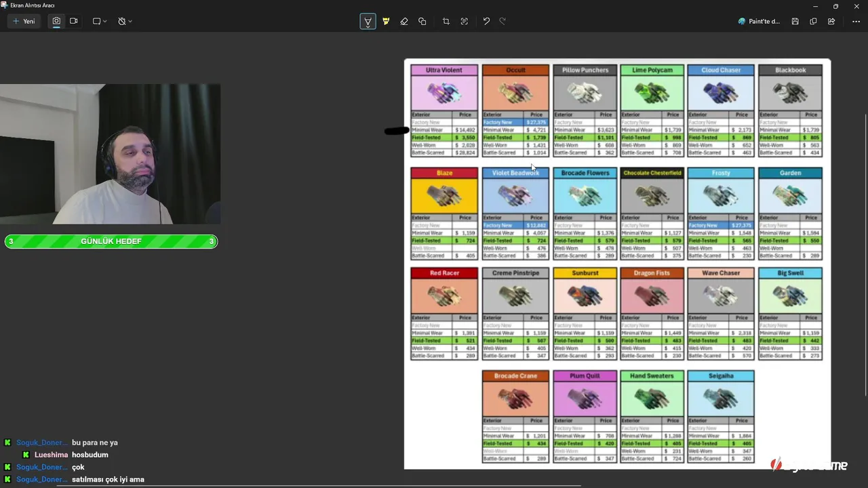Click the chat message 'satılması çok iyi ama'
This screenshot has height=488, width=868.
(108, 479)
